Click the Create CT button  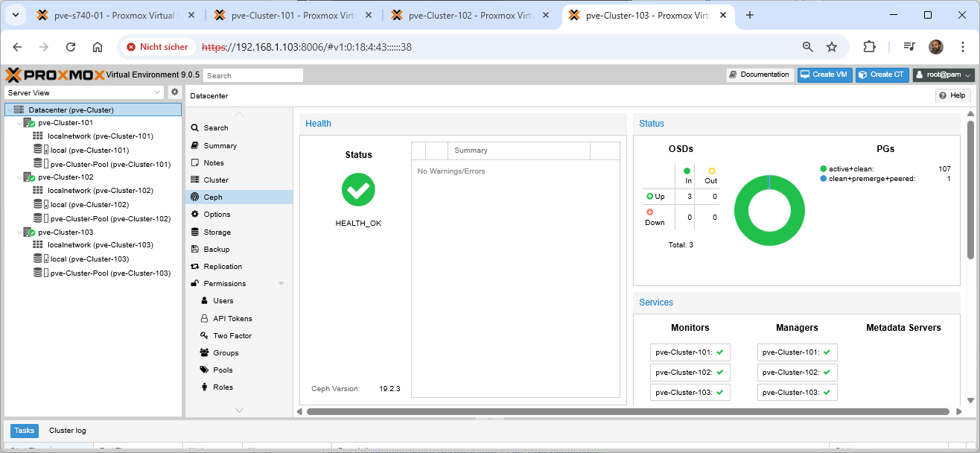click(x=882, y=75)
